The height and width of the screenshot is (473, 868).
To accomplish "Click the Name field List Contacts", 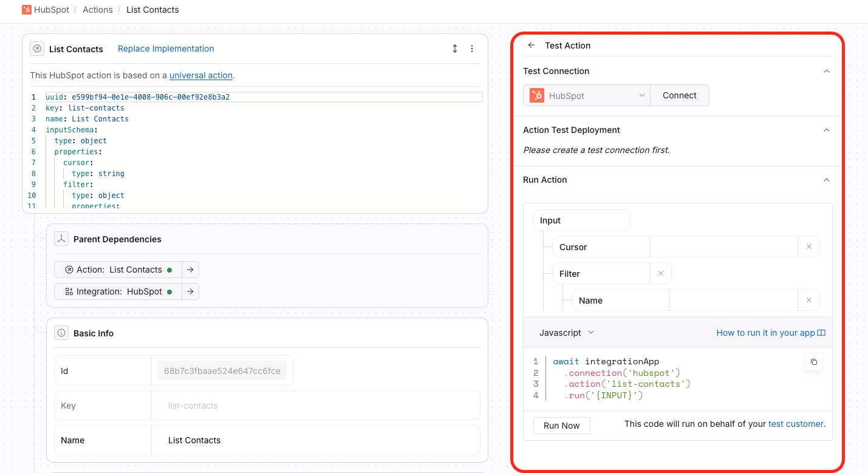I will 316,440.
